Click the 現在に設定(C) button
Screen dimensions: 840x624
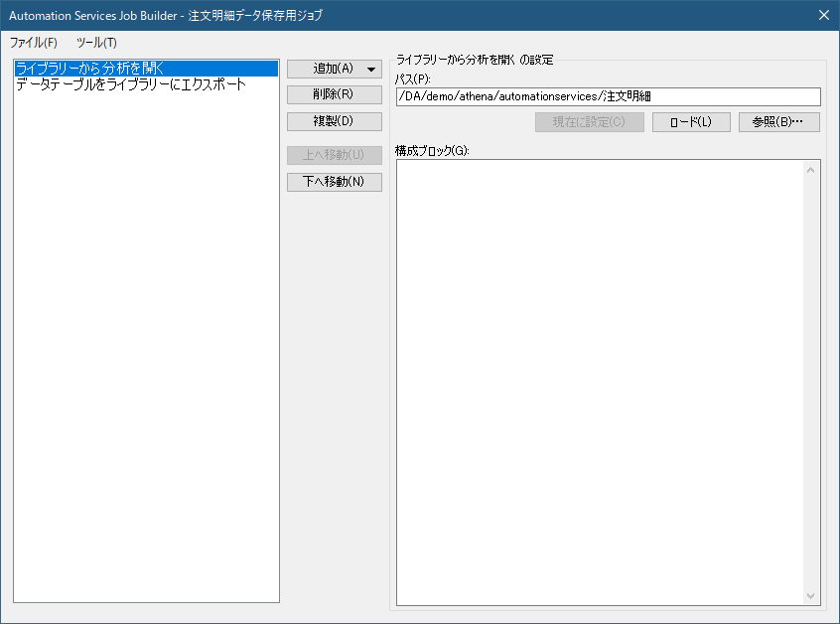pyautogui.click(x=589, y=122)
